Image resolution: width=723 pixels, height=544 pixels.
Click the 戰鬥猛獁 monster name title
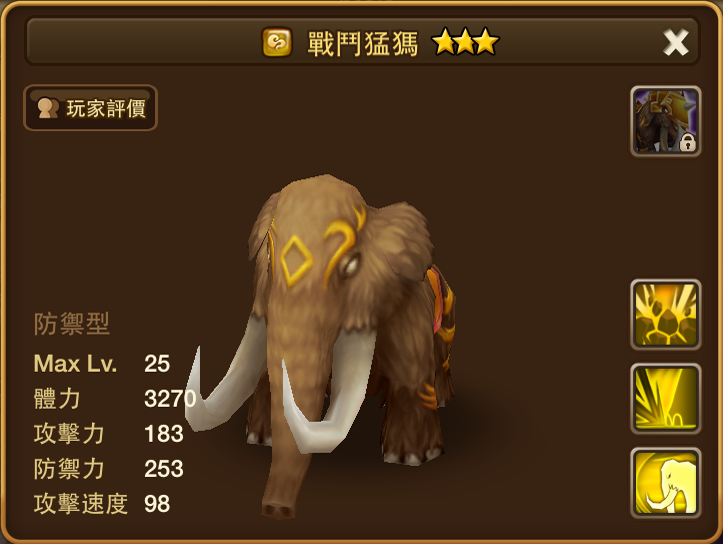pyautogui.click(x=363, y=44)
